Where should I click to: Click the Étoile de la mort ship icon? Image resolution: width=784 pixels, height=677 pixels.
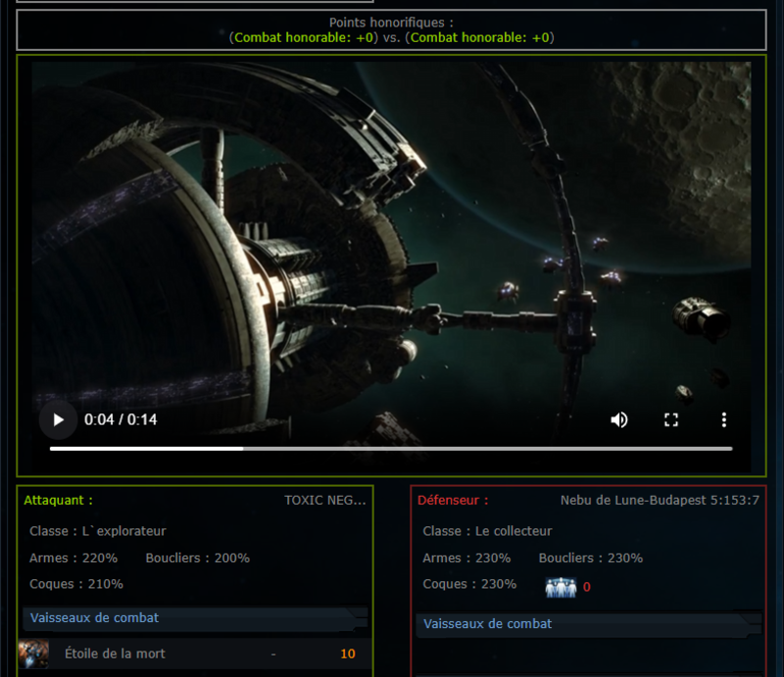(x=33, y=653)
